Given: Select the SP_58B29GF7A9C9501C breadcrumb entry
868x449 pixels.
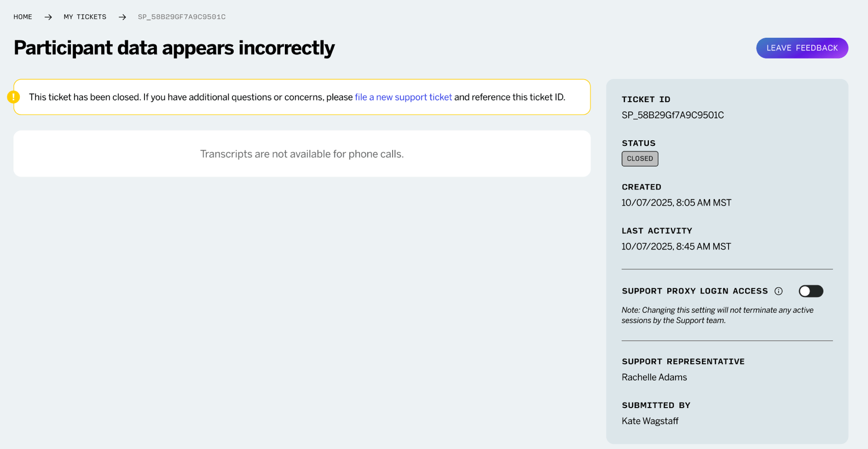Looking at the screenshot, I should [x=181, y=16].
